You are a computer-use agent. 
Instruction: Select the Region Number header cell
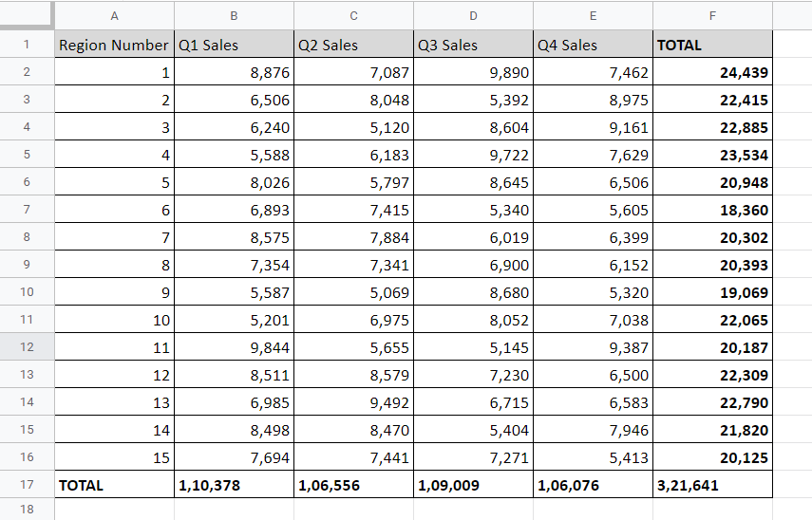pyautogui.click(x=115, y=45)
